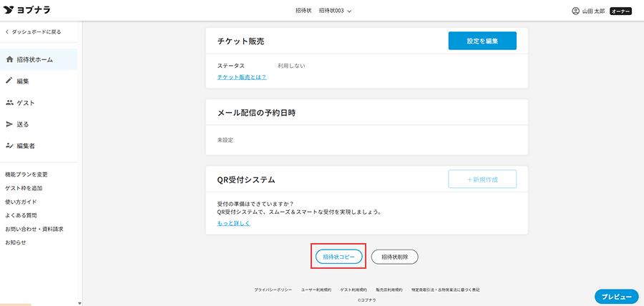Open お知らせ link
The width and height of the screenshot is (644, 306).
(16, 242)
